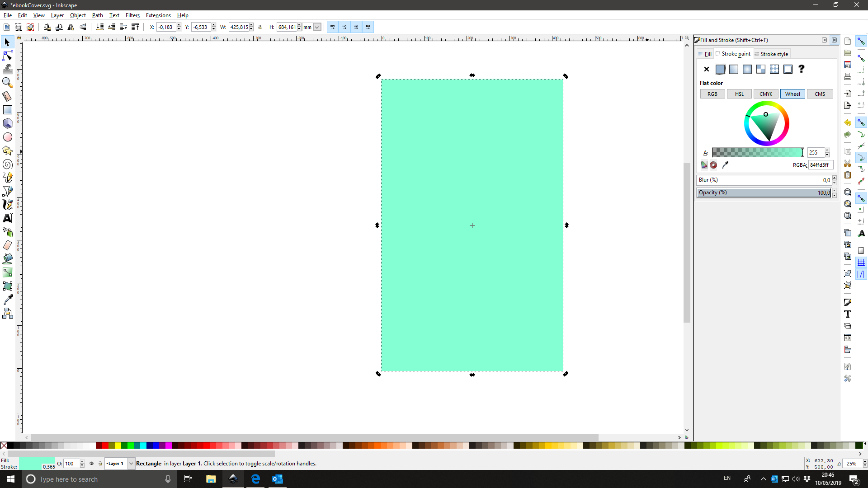
Task: Select the 3D box tool
Action: (7, 123)
